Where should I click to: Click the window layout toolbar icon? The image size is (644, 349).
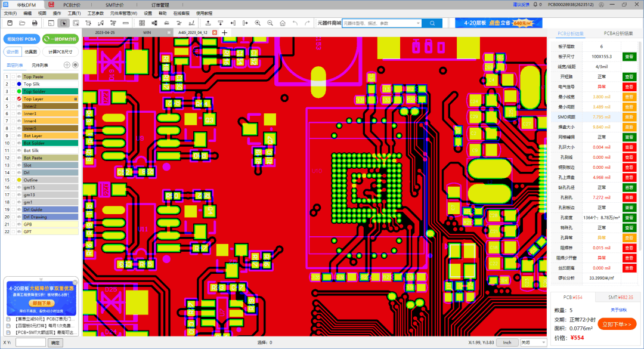51,23
